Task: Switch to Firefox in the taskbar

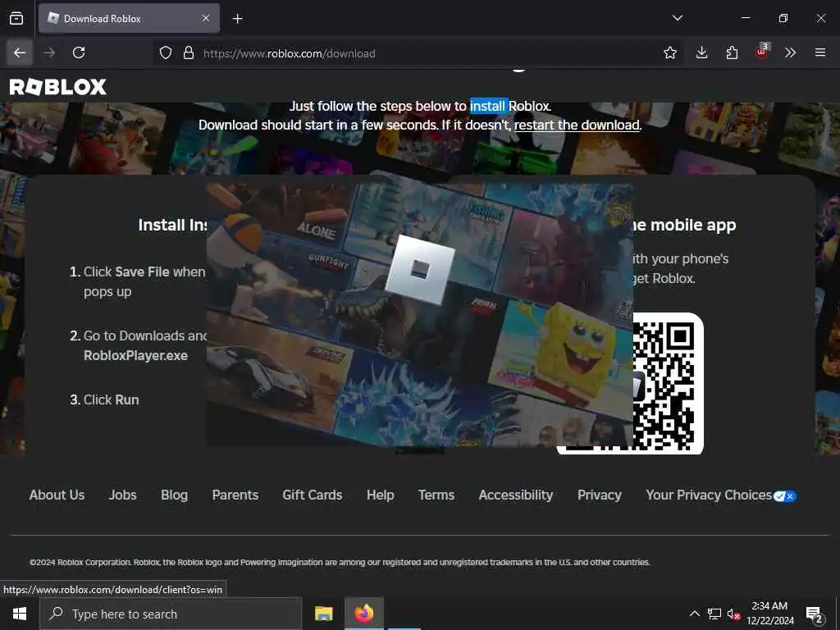Action: [x=363, y=614]
